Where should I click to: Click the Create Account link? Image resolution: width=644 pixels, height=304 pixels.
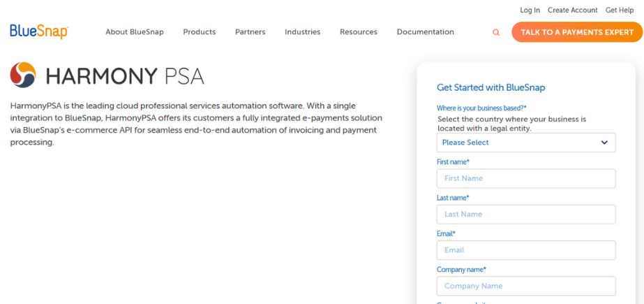573,10
